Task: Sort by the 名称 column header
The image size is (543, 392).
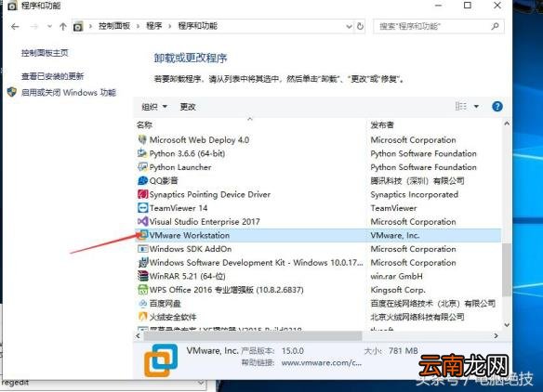Action: 144,124
